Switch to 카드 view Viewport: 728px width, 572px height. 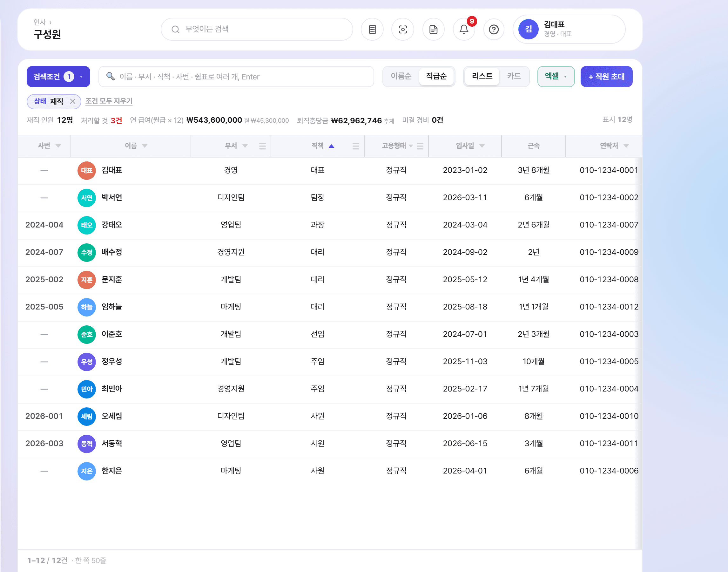click(514, 76)
